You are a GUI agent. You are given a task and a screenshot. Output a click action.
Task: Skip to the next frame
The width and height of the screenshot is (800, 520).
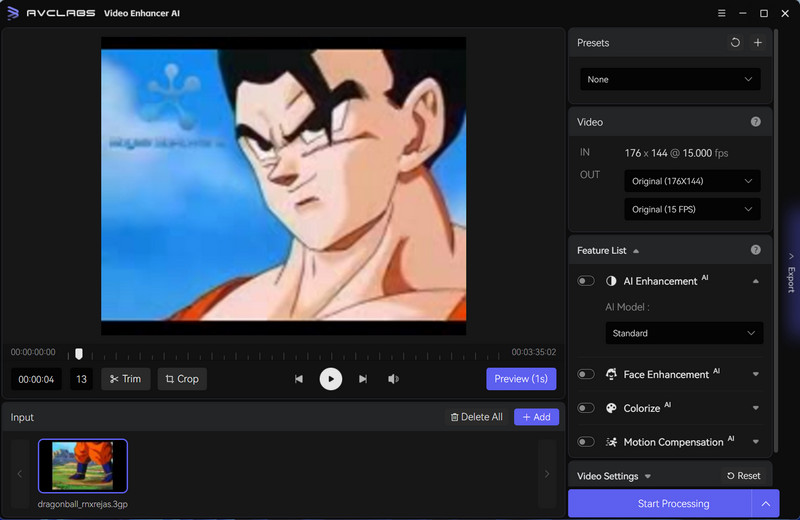pyautogui.click(x=363, y=379)
